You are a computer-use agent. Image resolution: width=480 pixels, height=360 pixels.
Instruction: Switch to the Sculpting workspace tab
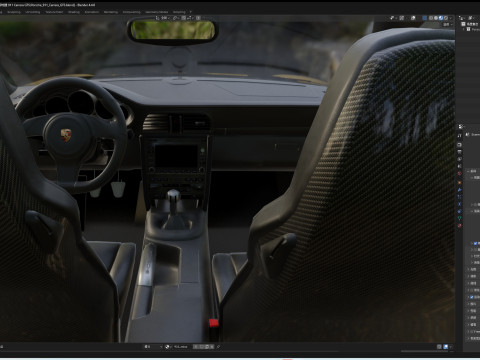(14, 12)
